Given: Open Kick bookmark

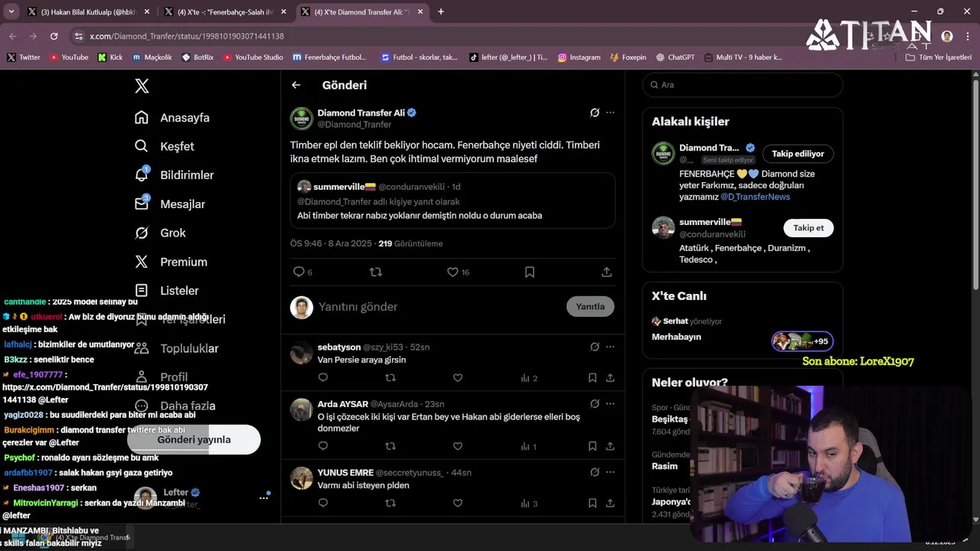Looking at the screenshot, I should pyautogui.click(x=110, y=57).
